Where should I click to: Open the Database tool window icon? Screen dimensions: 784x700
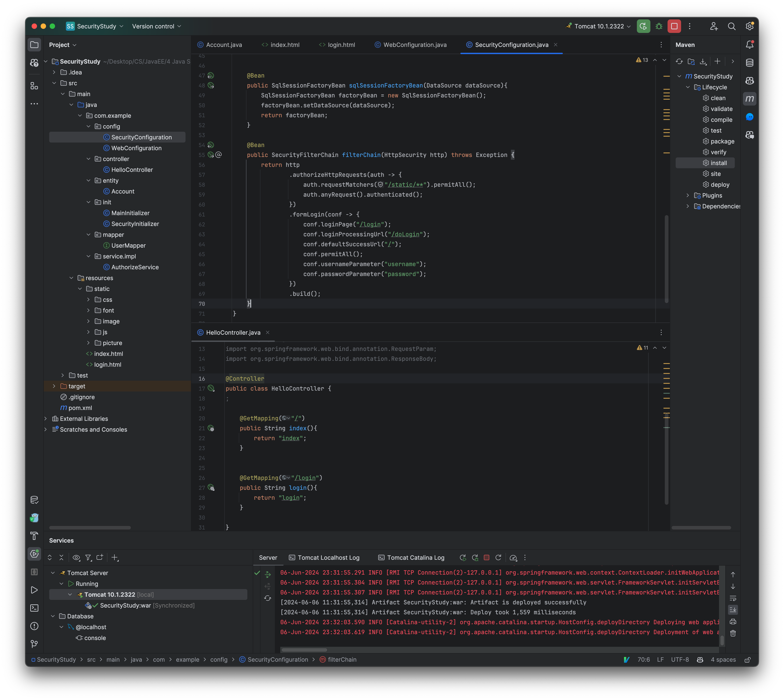pos(750,62)
